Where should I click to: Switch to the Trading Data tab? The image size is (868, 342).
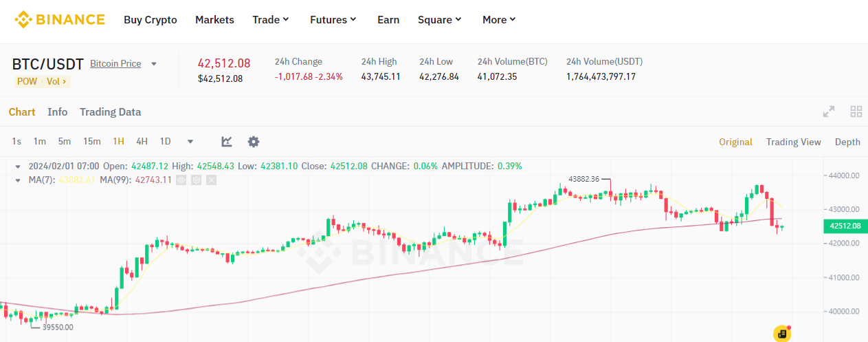click(x=110, y=112)
